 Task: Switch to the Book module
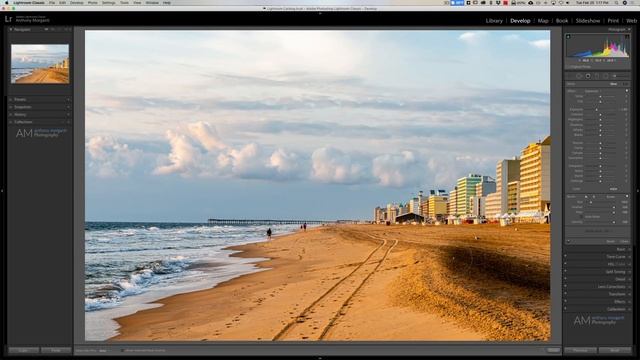pos(562,21)
